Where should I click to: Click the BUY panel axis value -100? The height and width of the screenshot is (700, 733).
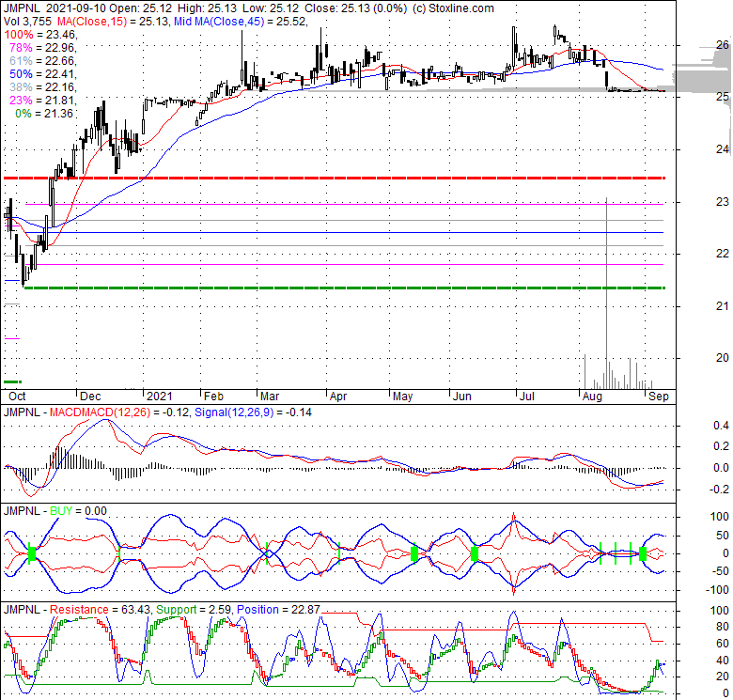pos(718,590)
